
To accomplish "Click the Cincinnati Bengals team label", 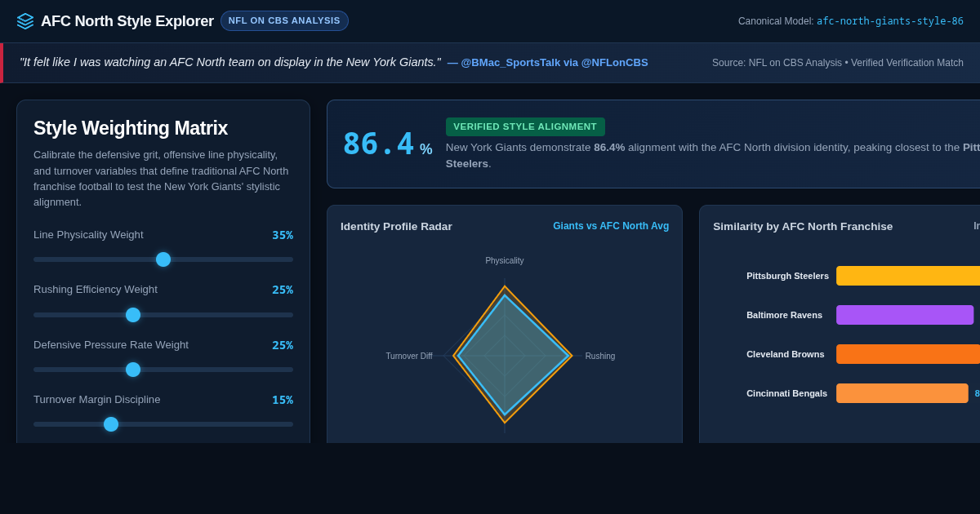I will click(x=786, y=393).
